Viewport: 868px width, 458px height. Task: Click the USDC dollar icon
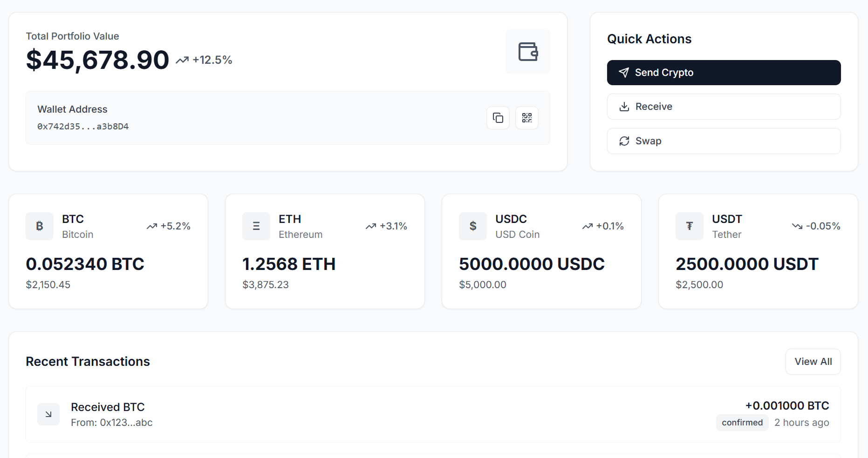(x=473, y=226)
